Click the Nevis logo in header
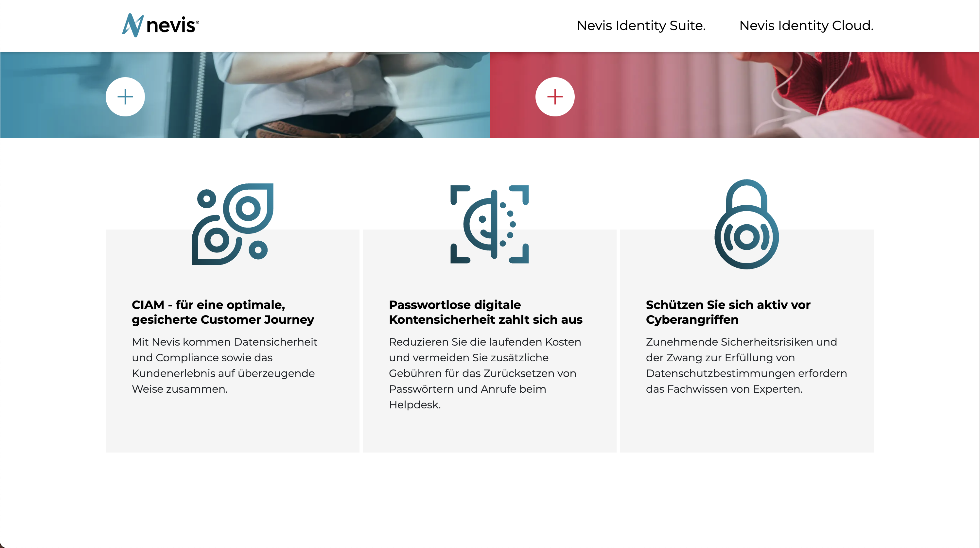Screen dimensions: 980x548 [x=160, y=25]
